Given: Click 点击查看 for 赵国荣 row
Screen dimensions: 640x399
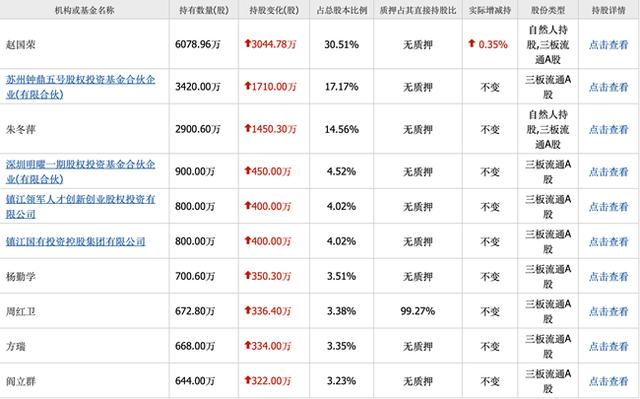Looking at the screenshot, I should [609, 44].
